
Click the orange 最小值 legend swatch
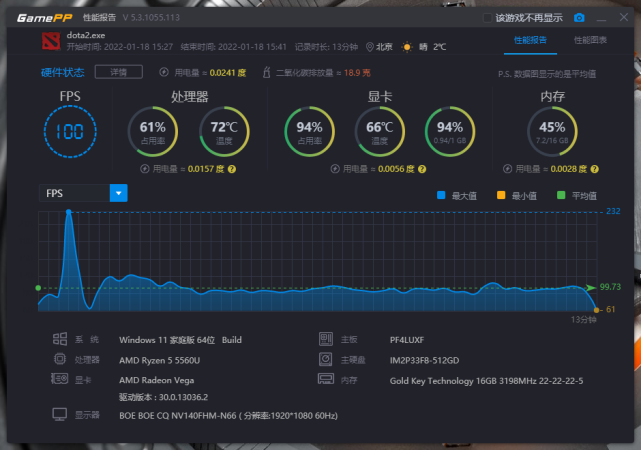tap(501, 195)
